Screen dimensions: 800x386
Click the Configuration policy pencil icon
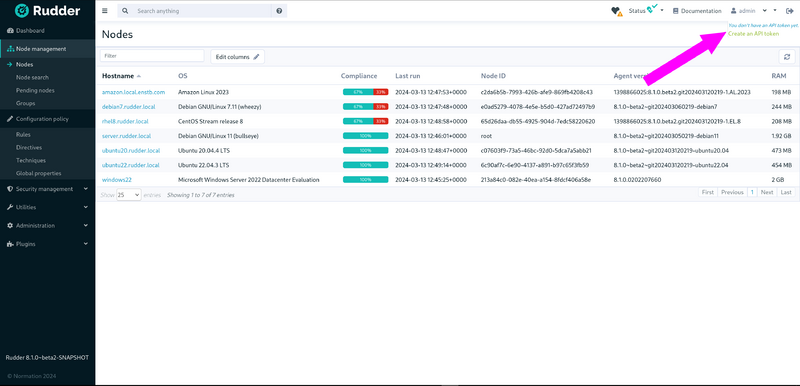[11, 119]
